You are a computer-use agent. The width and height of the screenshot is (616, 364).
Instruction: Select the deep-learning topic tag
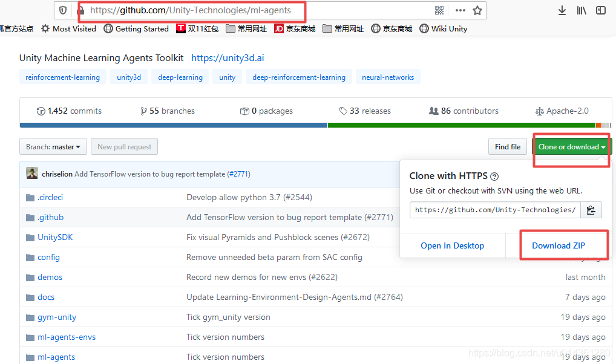click(x=180, y=77)
